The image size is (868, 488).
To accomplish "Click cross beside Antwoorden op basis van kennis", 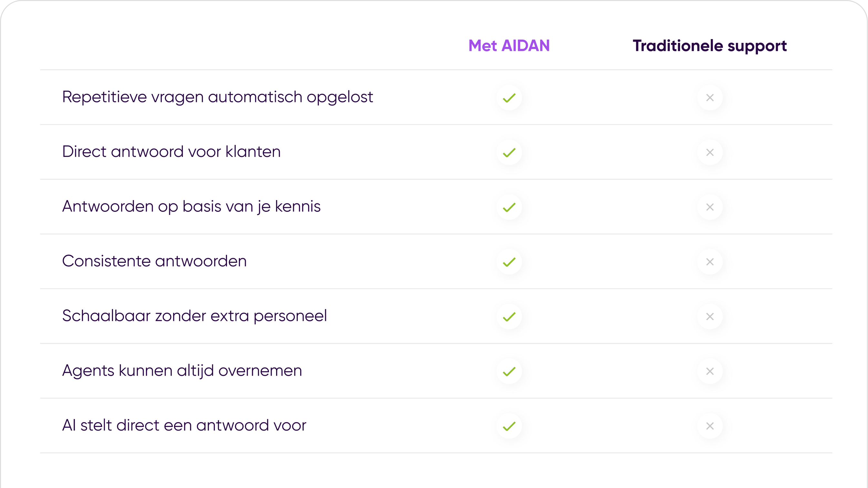I will (710, 207).
